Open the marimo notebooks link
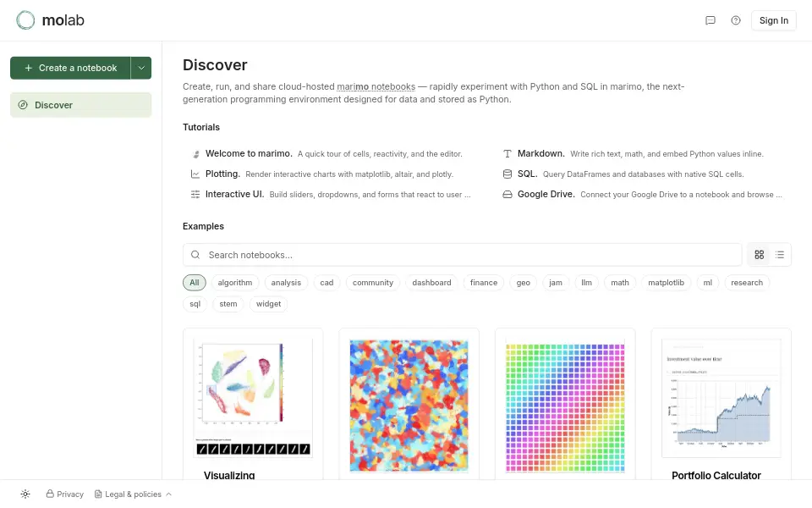This screenshot has height=508, width=812. [376, 86]
